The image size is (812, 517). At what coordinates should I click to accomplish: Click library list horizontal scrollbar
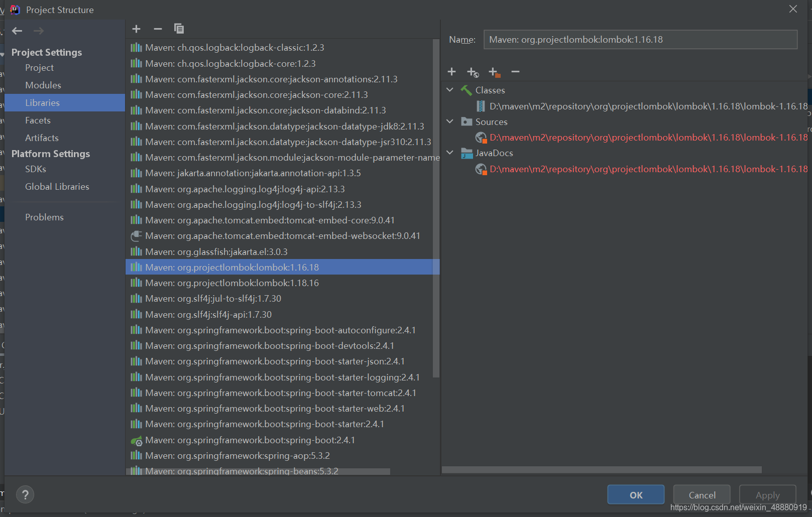(x=258, y=471)
